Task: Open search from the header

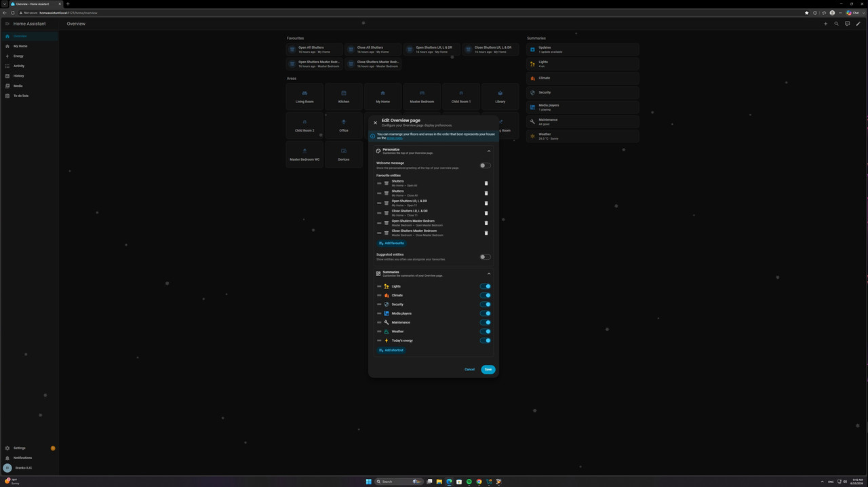Action: click(x=836, y=24)
